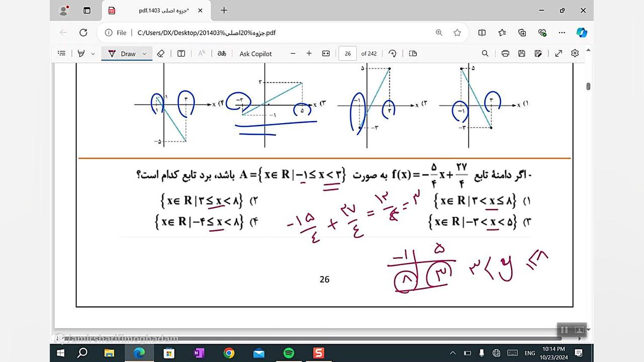
Task: Add this page to favorites
Action: (457, 33)
